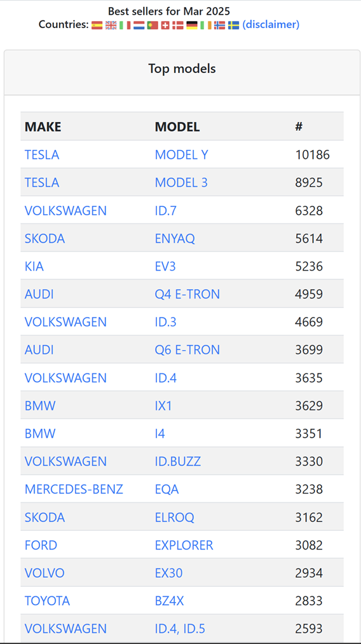Click the Spain flag icon

[x=97, y=25]
